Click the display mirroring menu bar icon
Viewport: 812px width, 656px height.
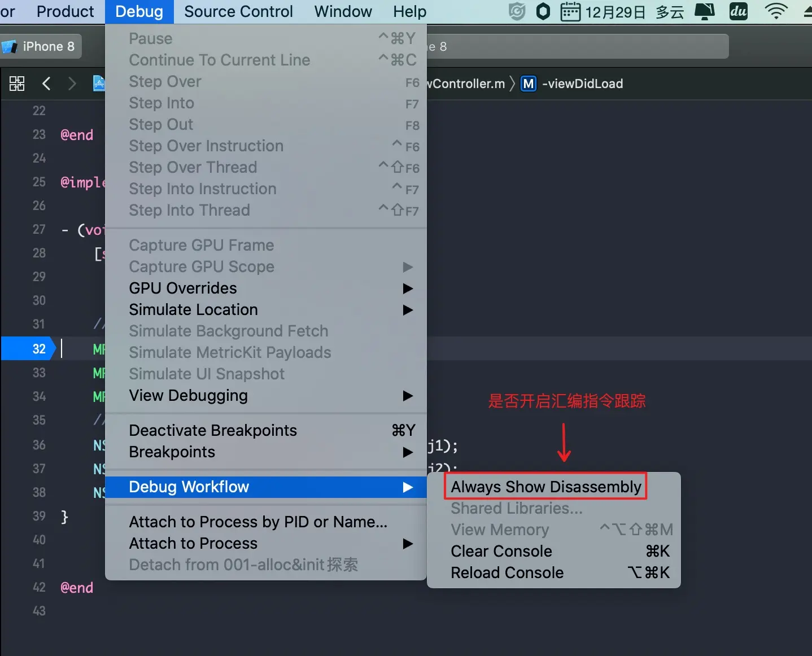tap(704, 11)
